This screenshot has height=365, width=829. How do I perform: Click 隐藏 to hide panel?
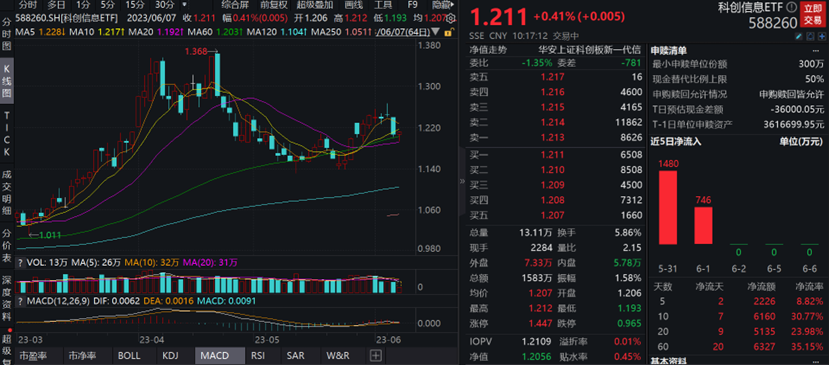tap(442, 5)
